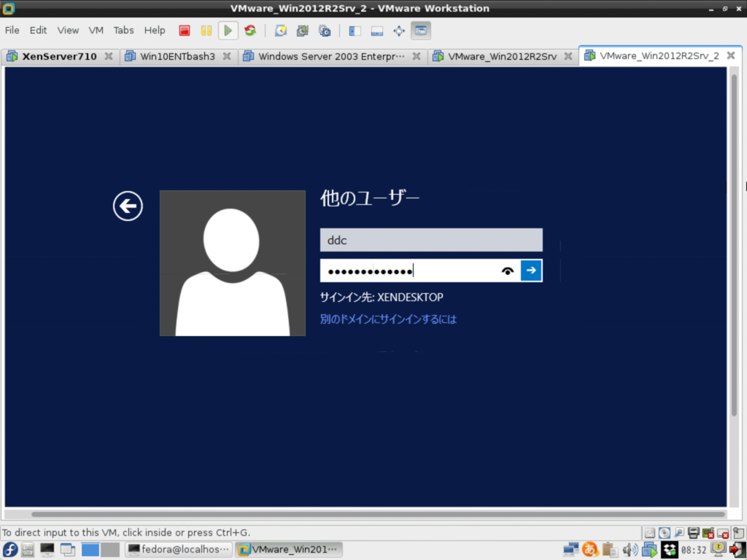Open the Help menu
The image size is (747, 560).
[x=155, y=31]
